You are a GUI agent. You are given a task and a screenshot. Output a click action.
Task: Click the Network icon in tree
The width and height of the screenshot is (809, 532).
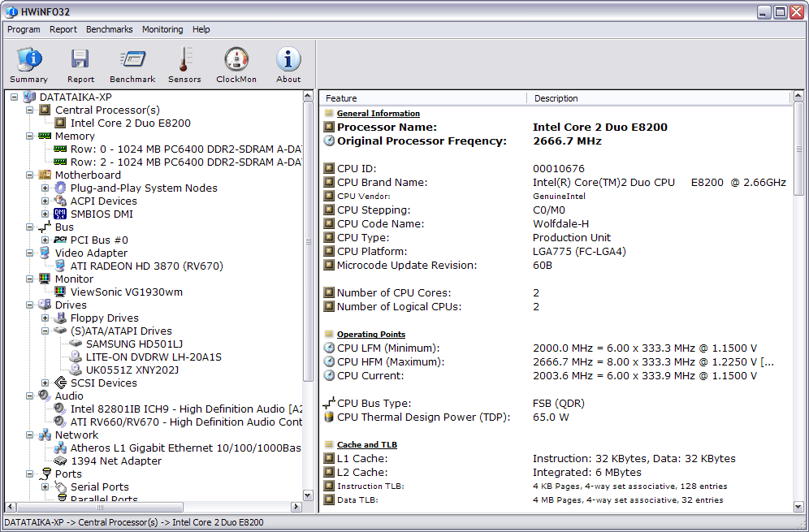tap(45, 435)
